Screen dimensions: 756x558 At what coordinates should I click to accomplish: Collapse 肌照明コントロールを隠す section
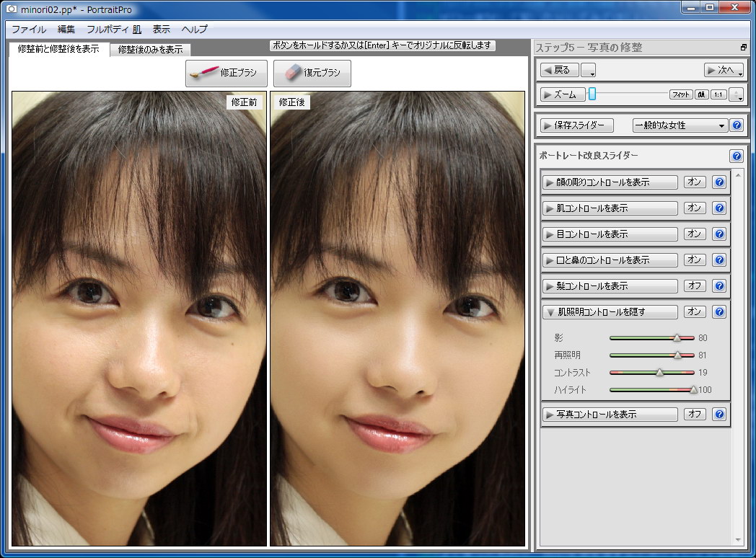(610, 312)
